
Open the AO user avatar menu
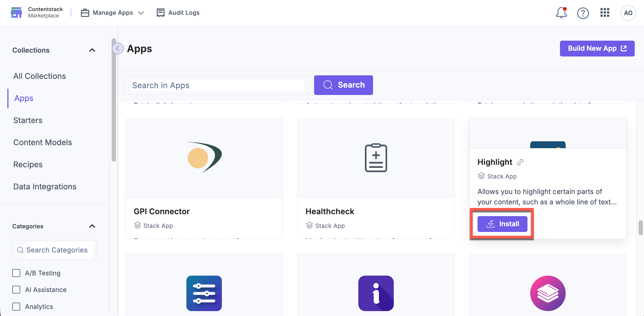coord(628,13)
